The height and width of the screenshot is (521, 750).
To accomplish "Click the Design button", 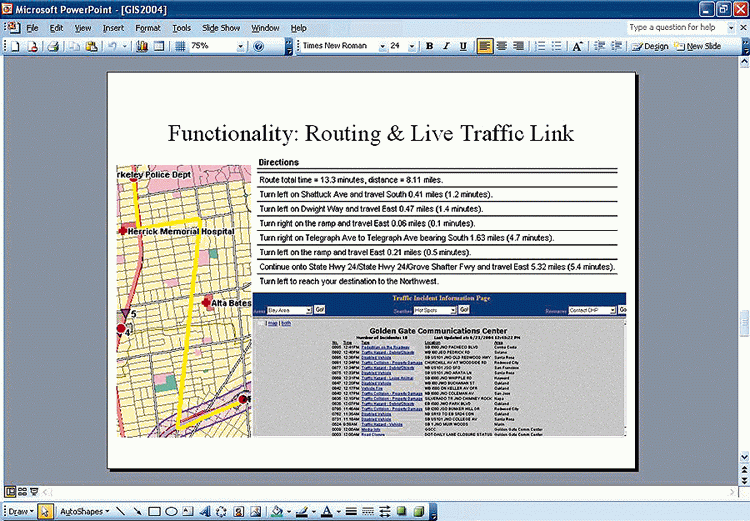I will tap(650, 46).
